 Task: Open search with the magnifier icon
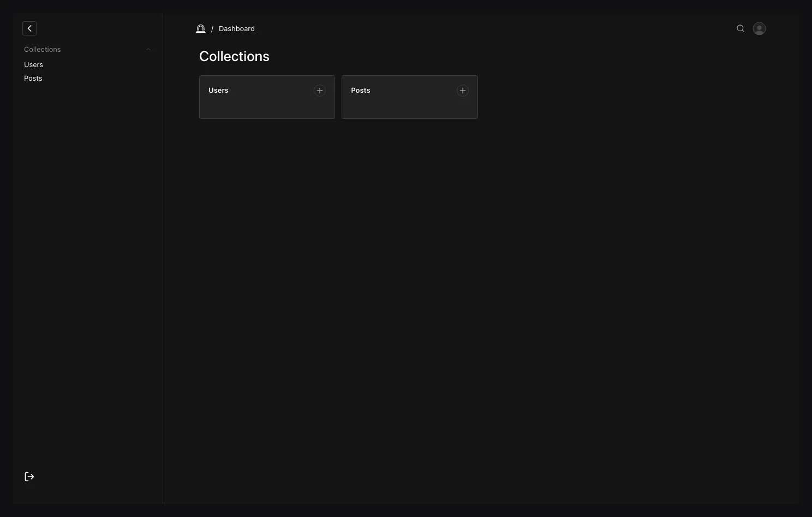[741, 28]
